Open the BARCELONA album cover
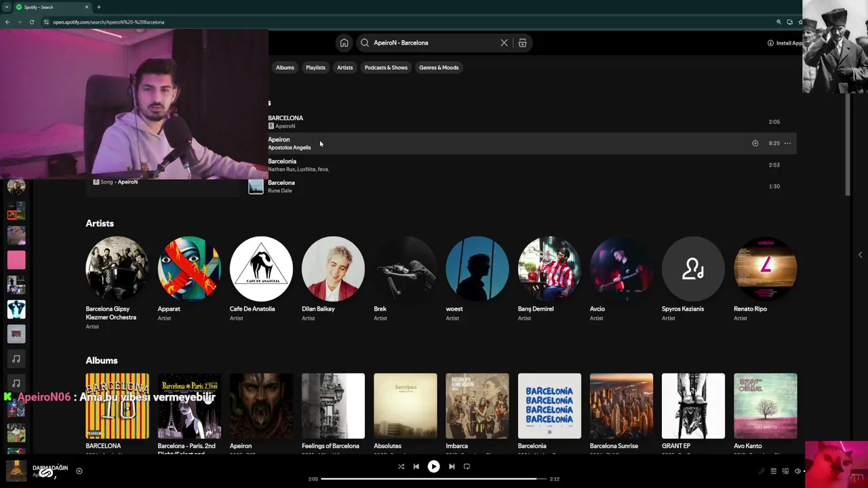Image resolution: width=868 pixels, height=488 pixels. (x=117, y=405)
